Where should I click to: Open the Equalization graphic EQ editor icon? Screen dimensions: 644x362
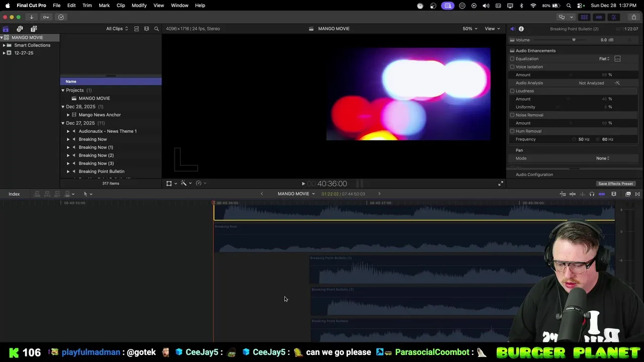617,59
